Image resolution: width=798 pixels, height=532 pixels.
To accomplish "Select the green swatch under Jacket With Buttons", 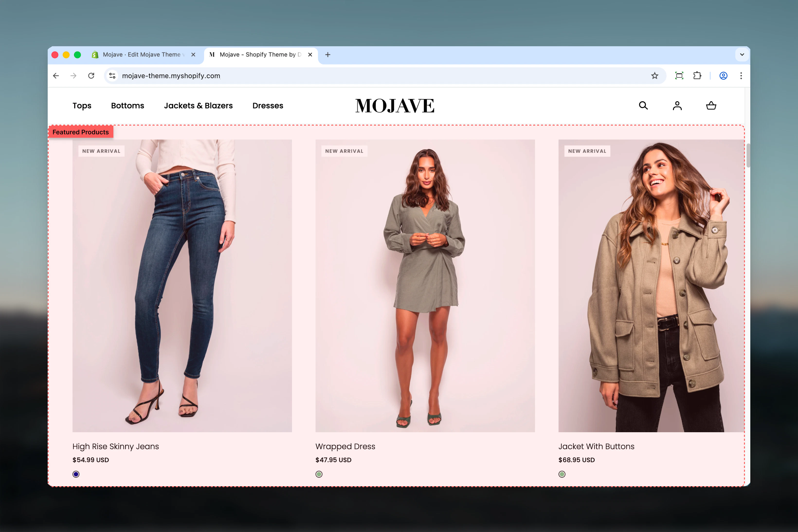I will [562, 474].
